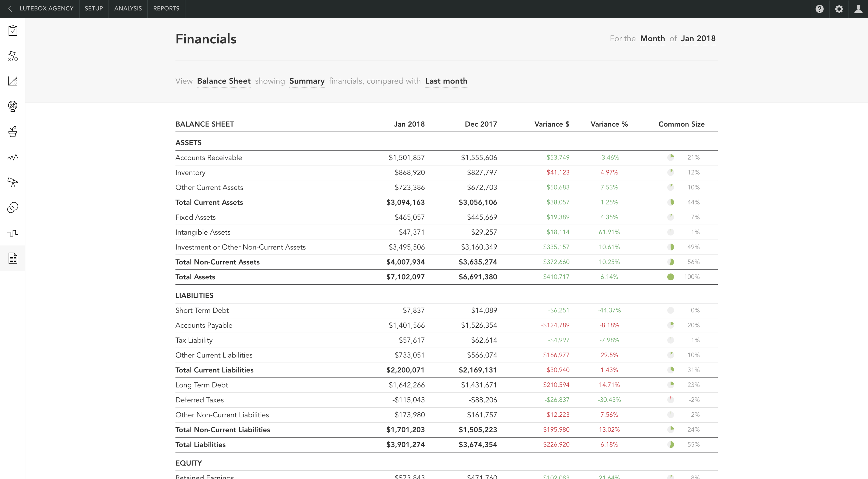Image resolution: width=868 pixels, height=479 pixels.
Task: Click the Total Assets common size pie
Action: tap(671, 277)
